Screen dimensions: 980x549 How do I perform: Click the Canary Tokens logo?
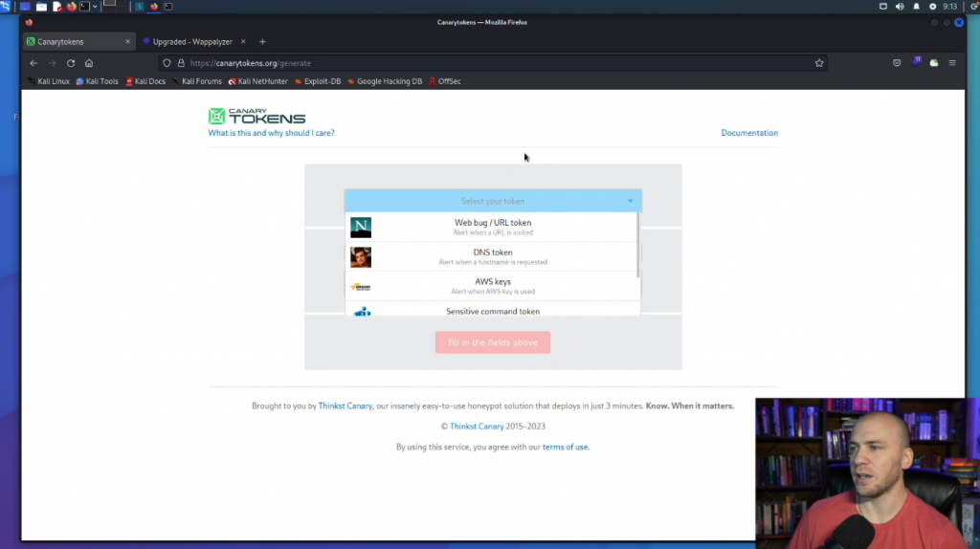[x=256, y=116]
